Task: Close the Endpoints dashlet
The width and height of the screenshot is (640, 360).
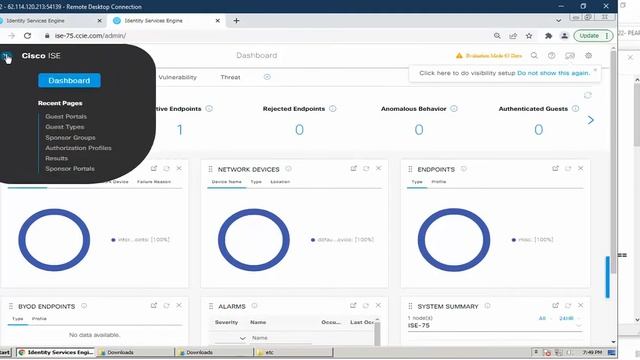Action: 580,168
